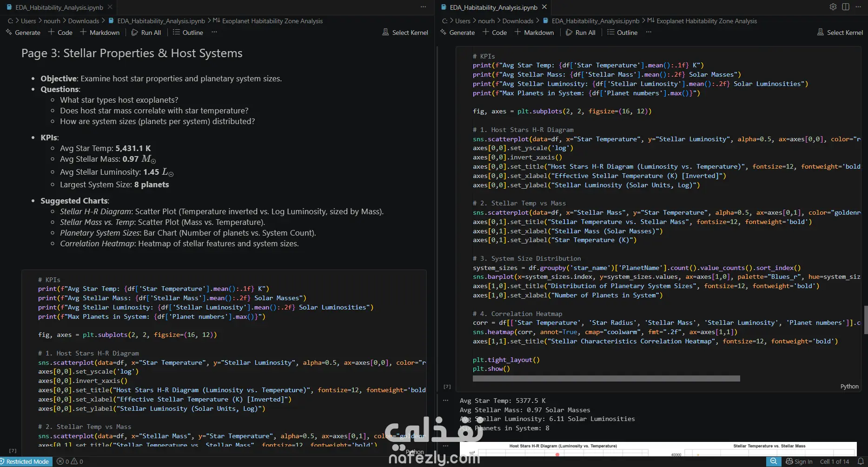Change the right cell's Python language mode

pyautogui.click(x=849, y=387)
